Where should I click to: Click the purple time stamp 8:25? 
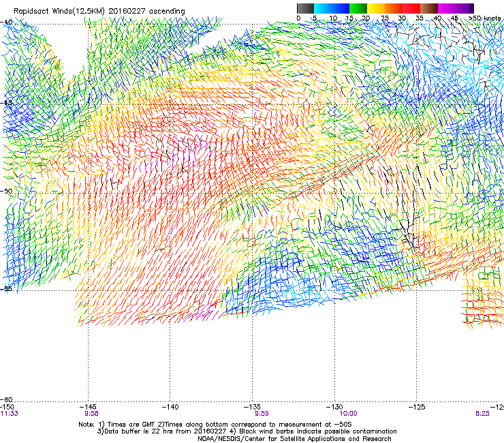point(482,414)
